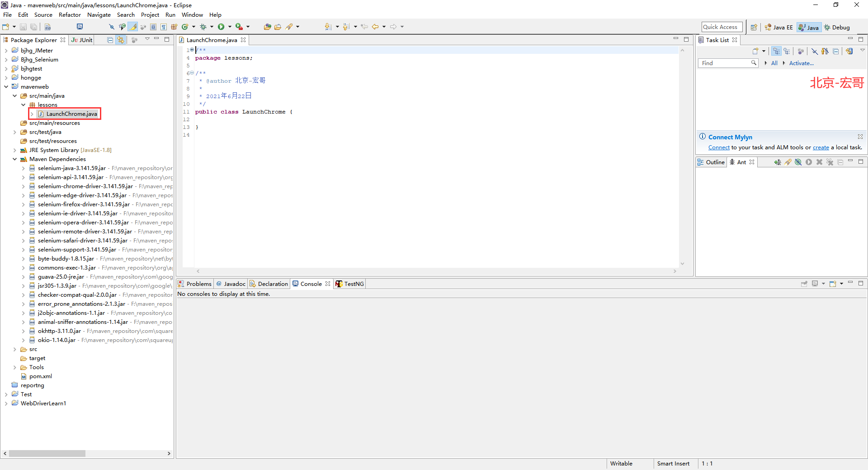The width and height of the screenshot is (868, 470).
Task: Open the Run button dropdown arrow
Action: pyautogui.click(x=230, y=27)
